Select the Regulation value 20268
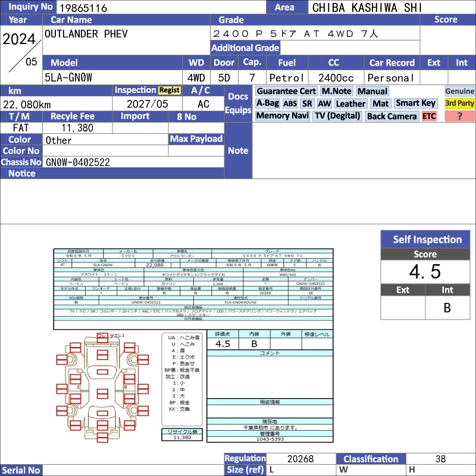 tap(300, 458)
